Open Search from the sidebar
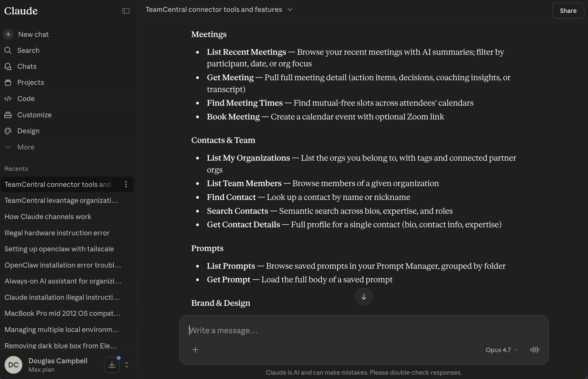 pos(28,50)
